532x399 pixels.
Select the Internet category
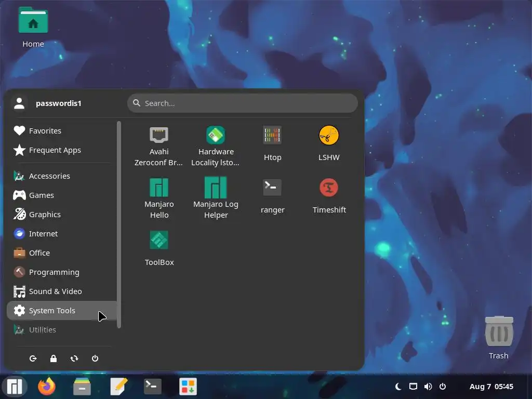click(62, 234)
